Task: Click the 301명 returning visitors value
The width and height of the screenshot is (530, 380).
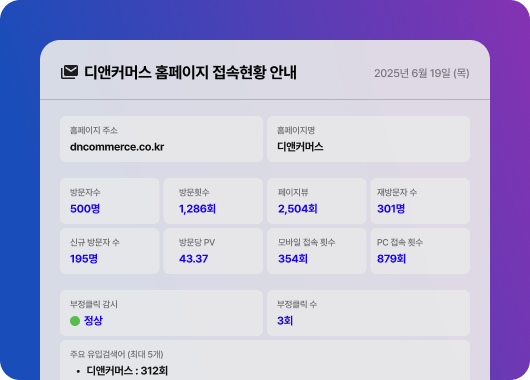Action: (x=391, y=209)
